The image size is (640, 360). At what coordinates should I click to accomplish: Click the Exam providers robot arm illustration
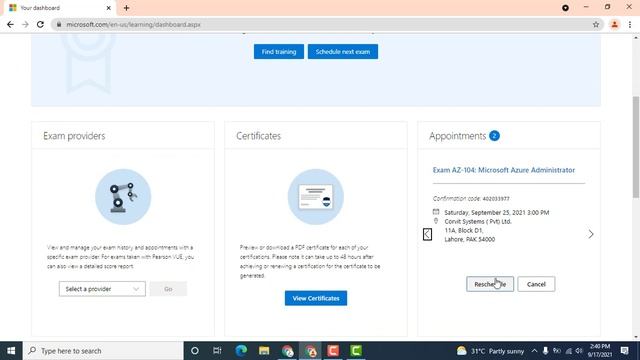click(123, 197)
